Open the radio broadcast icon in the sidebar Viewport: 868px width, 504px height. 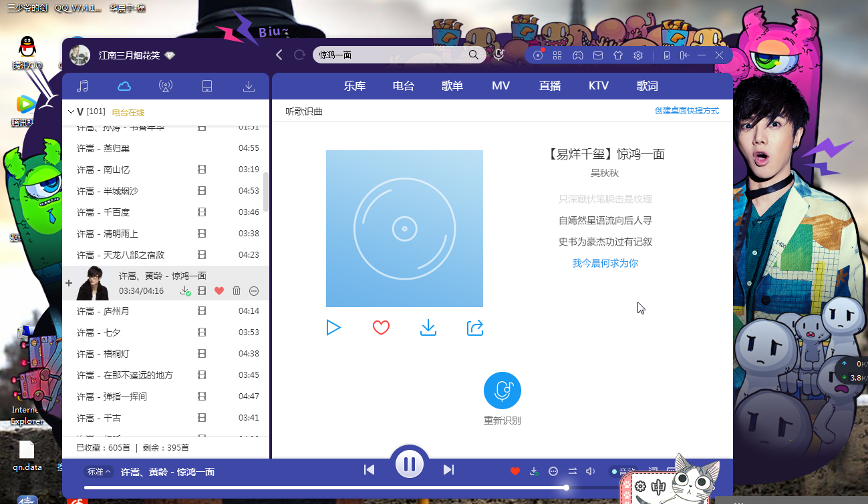click(166, 86)
